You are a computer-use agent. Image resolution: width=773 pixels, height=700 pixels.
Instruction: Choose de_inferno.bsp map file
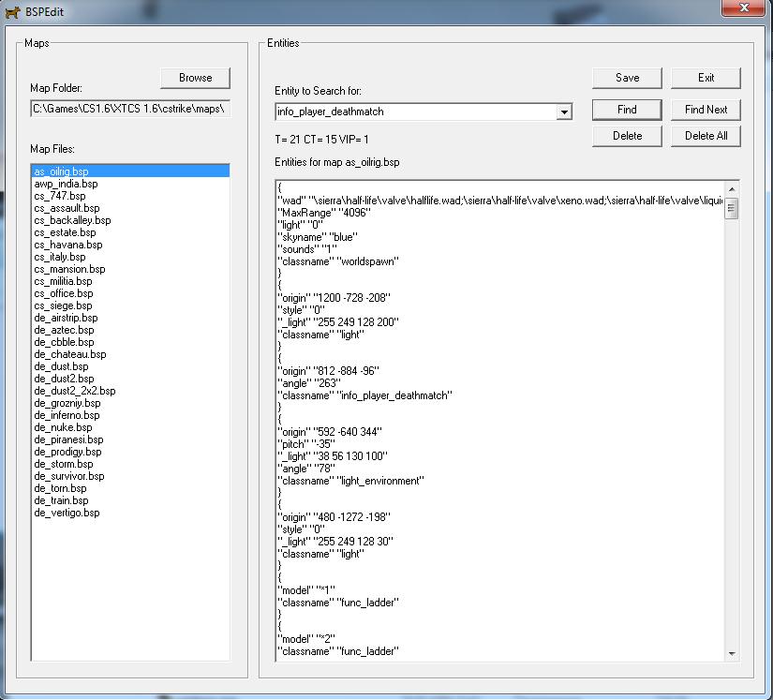click(x=67, y=415)
